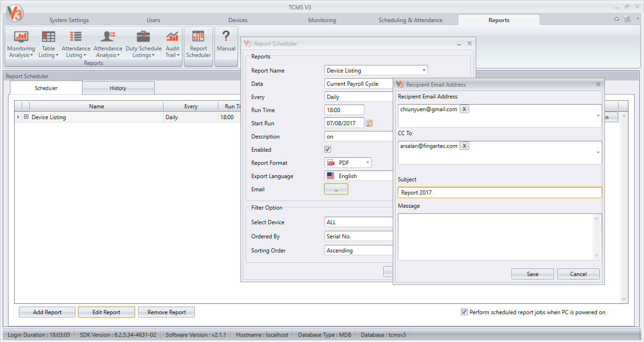Launch the Report Scheduler from the ribbon
Viewport: 644px width, 342px height.
(x=198, y=44)
